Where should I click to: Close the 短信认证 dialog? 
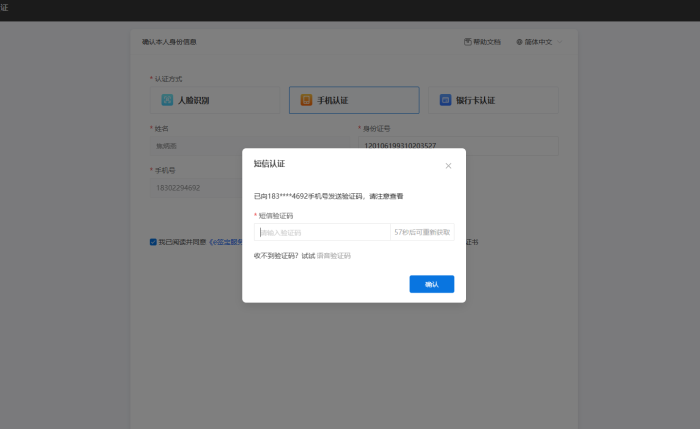[448, 165]
